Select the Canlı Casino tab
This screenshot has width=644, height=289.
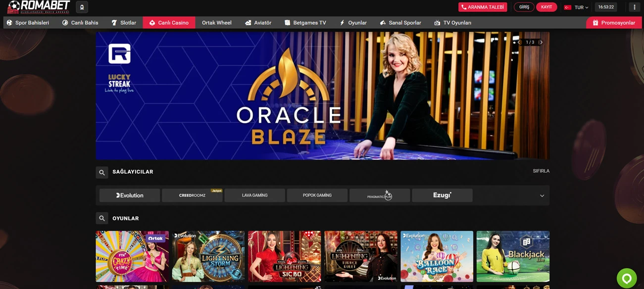pyautogui.click(x=169, y=23)
